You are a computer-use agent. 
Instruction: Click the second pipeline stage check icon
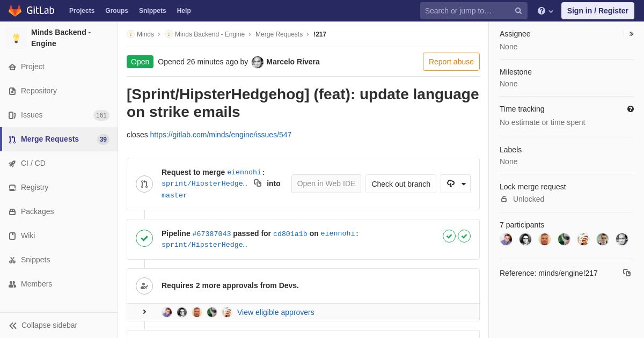click(x=464, y=236)
